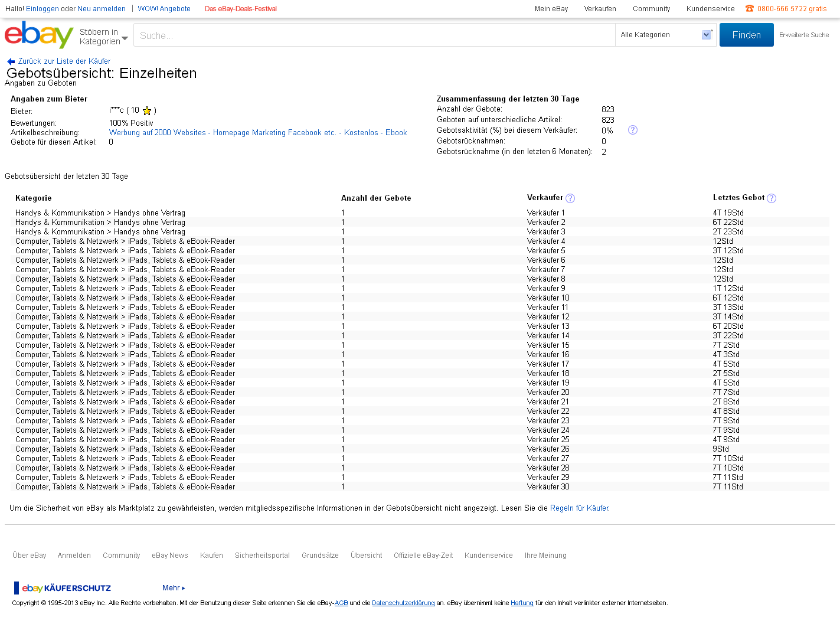Click the 6T 20Std last bid value
This screenshot has width=840, height=637.
tap(728, 326)
